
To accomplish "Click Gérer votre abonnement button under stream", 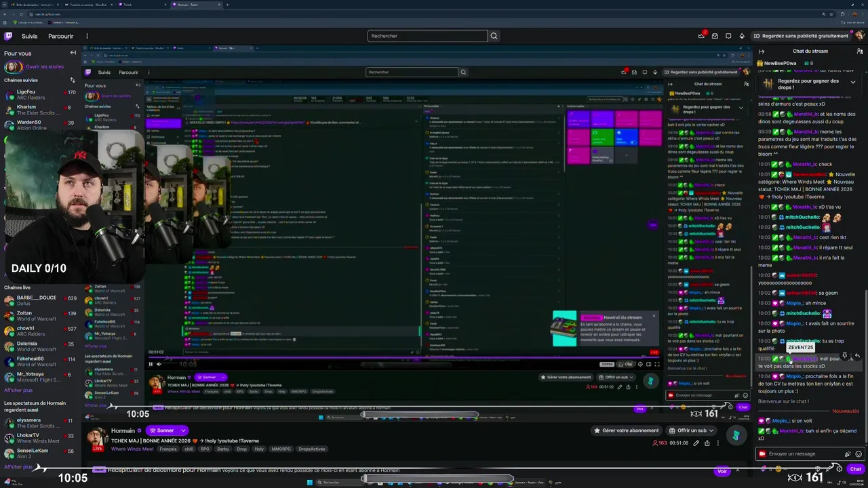I will 627,430.
